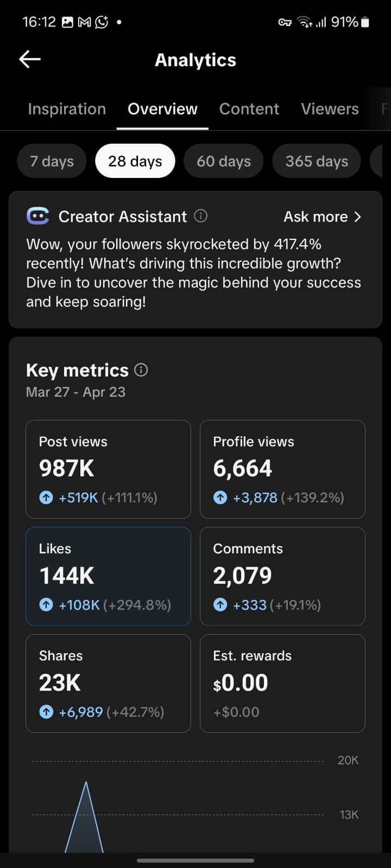Viewport: 391px width, 868px height.
Task: Select the Profile views metric card
Action: coord(282,469)
